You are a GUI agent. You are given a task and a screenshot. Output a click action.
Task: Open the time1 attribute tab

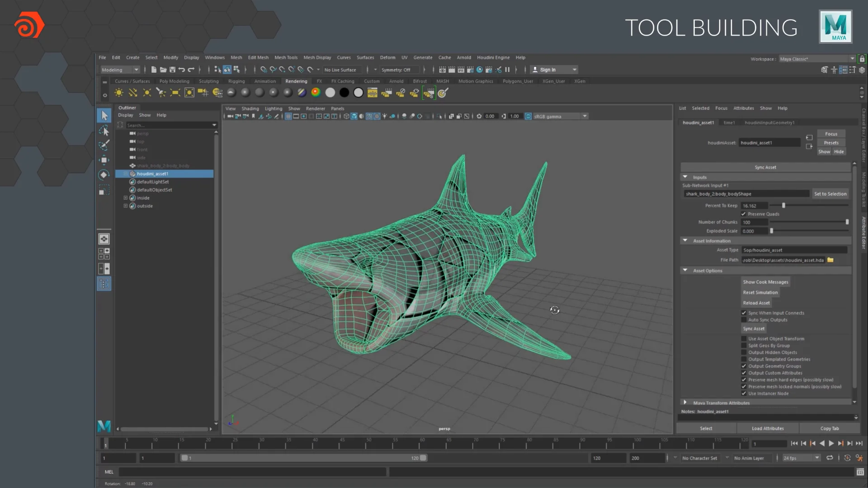[x=729, y=122]
